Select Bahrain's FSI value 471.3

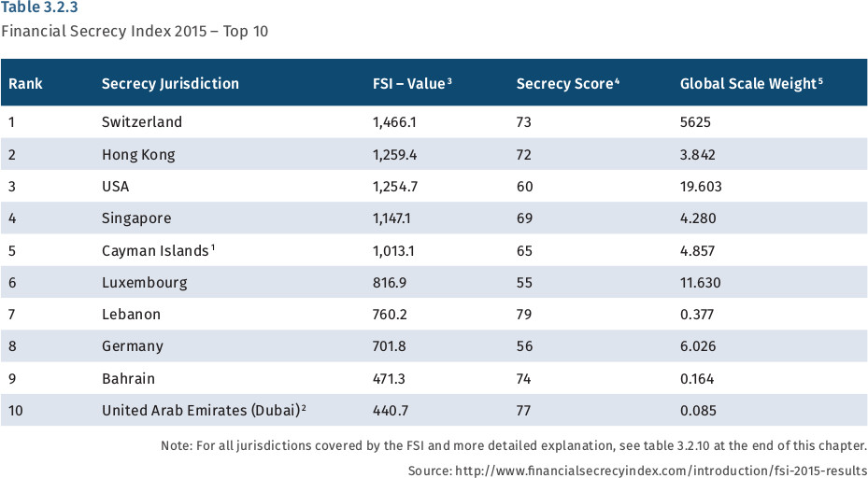[389, 378]
